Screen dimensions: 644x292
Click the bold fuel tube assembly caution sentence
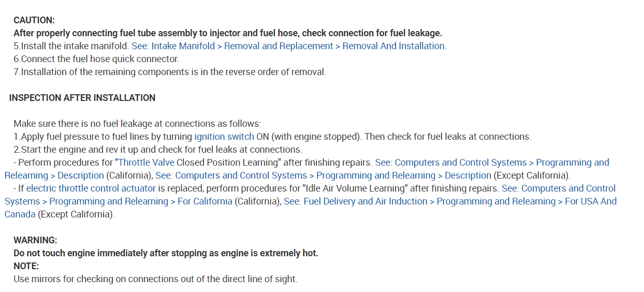pyautogui.click(x=228, y=33)
